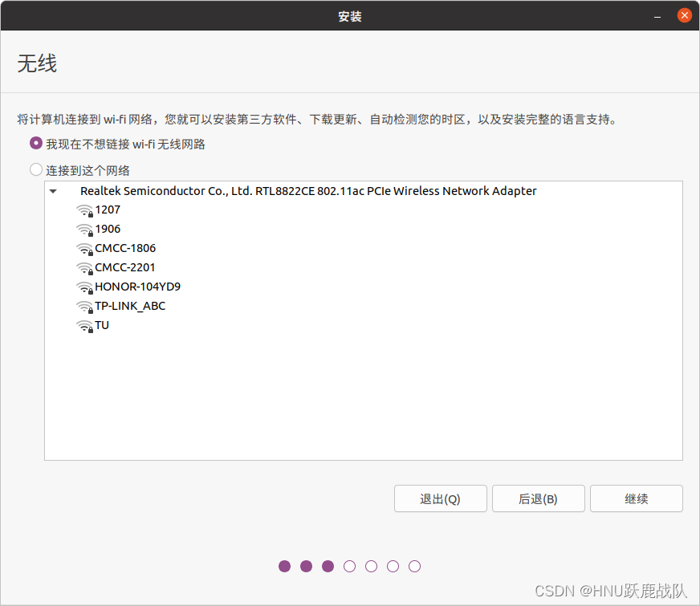Click the Wi-Fi signal icon next to TU
Image resolution: width=700 pixels, height=606 pixels.
coord(84,326)
